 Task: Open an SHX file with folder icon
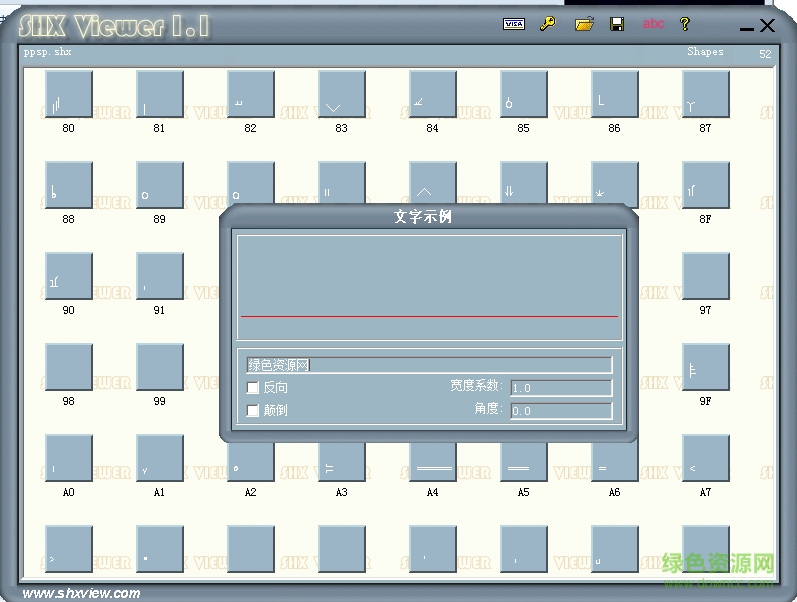(585, 24)
